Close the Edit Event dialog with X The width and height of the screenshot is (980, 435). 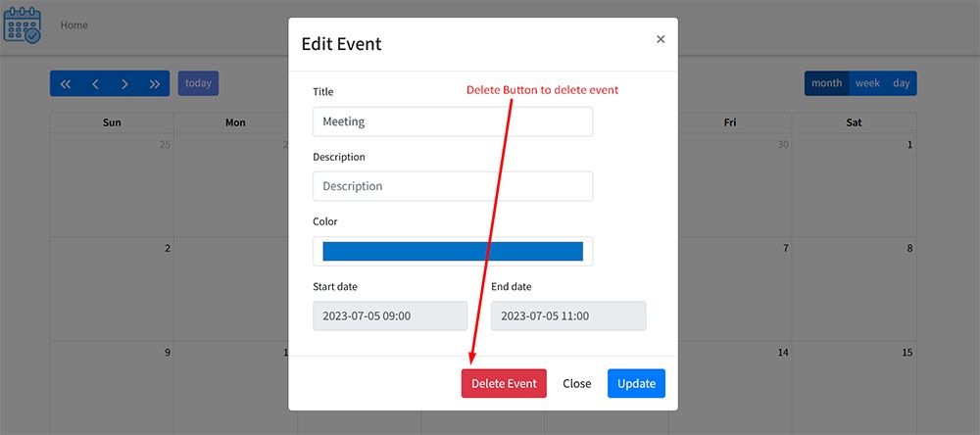click(x=661, y=39)
